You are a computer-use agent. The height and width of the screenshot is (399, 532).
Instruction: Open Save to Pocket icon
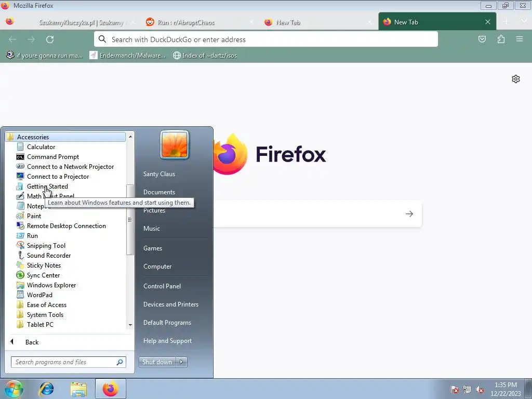tap(482, 39)
